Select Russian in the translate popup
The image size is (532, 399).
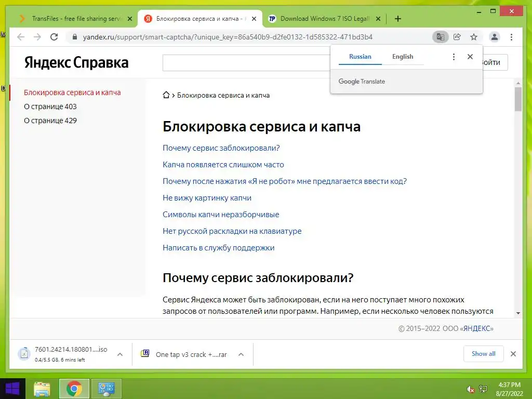(x=360, y=57)
